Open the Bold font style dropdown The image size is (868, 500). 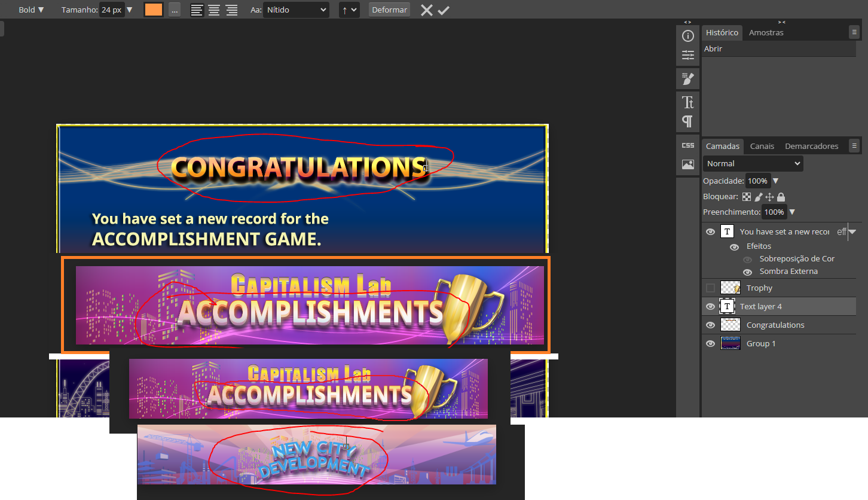[x=31, y=10]
